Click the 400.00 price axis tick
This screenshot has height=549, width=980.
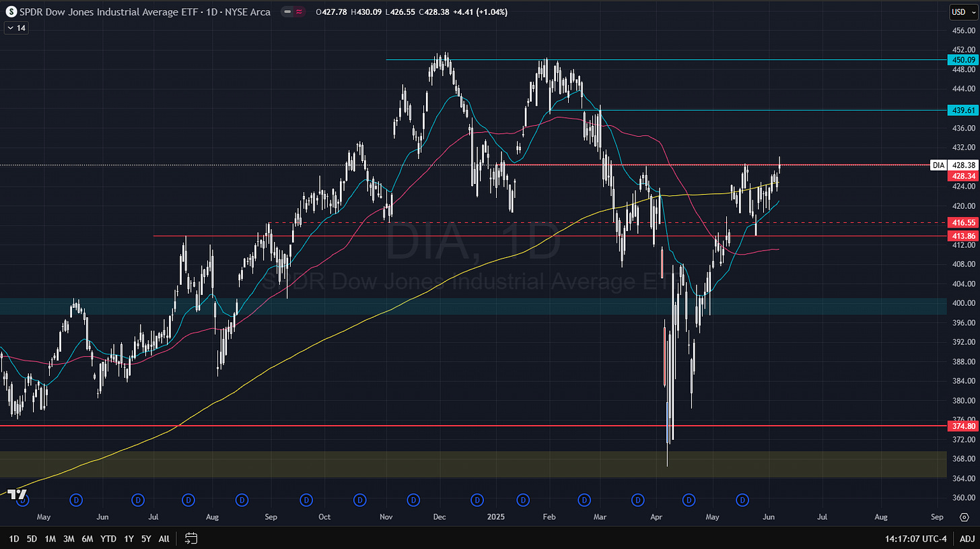[963, 303]
